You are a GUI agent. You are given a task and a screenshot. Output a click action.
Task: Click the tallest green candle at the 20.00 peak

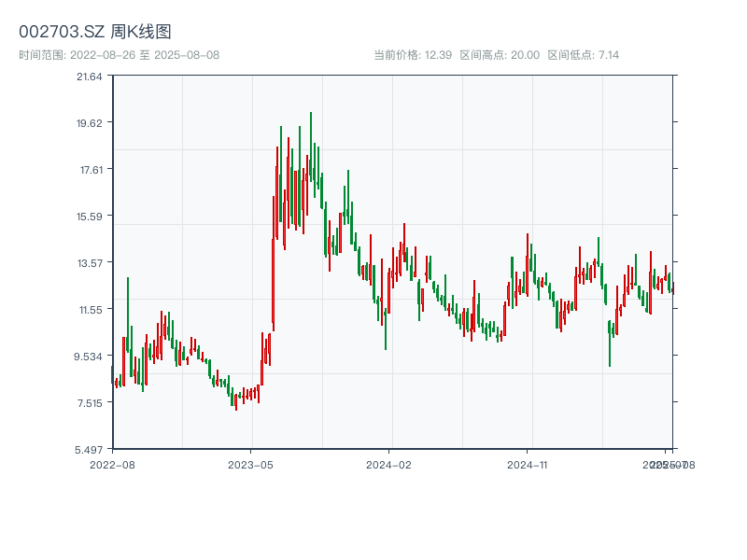point(311,147)
